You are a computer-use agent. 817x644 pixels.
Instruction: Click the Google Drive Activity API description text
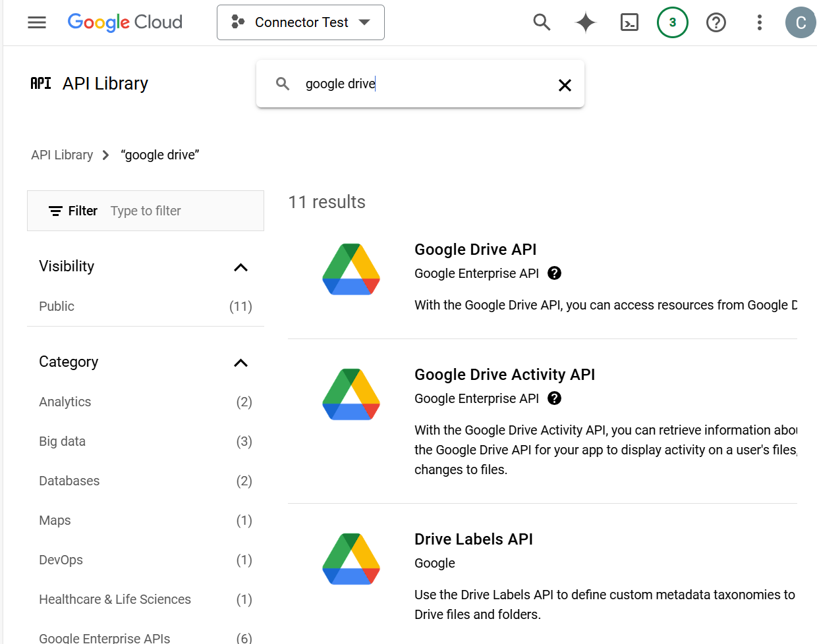click(606, 450)
